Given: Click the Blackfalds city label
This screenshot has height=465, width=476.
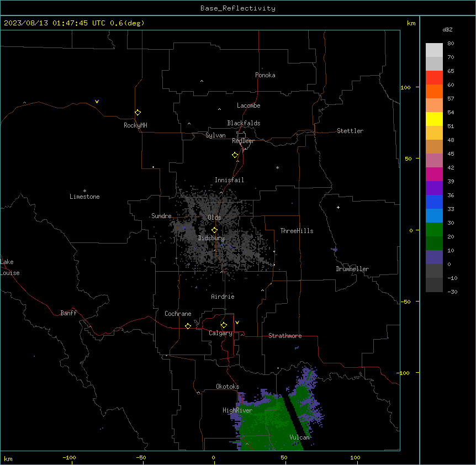Looking at the screenshot, I should tap(244, 123).
